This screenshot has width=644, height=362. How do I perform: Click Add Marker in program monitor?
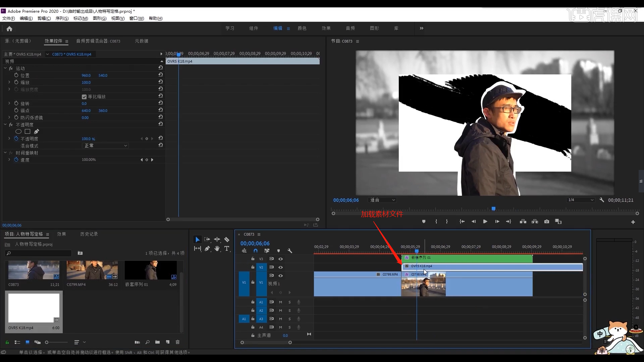click(x=424, y=222)
